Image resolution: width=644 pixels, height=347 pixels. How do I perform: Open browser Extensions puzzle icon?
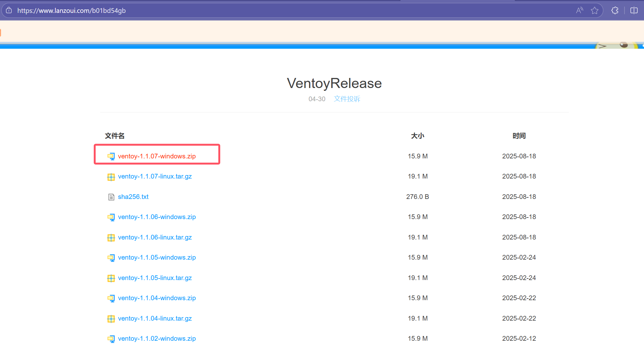tap(615, 10)
